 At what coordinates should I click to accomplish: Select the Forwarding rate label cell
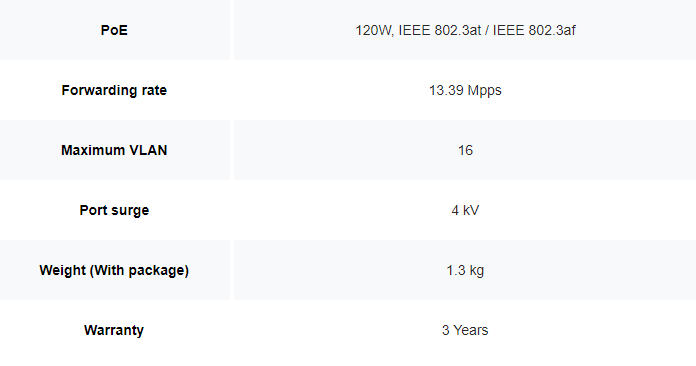click(114, 90)
